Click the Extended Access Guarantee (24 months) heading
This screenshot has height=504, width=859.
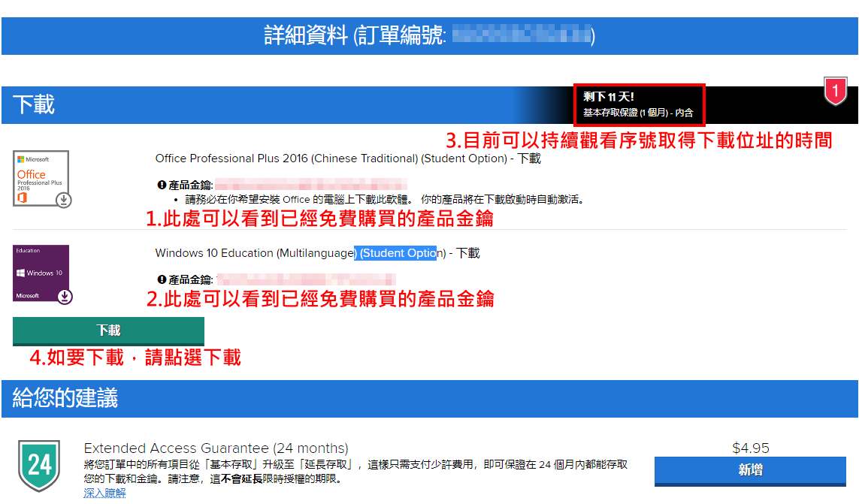(216, 448)
